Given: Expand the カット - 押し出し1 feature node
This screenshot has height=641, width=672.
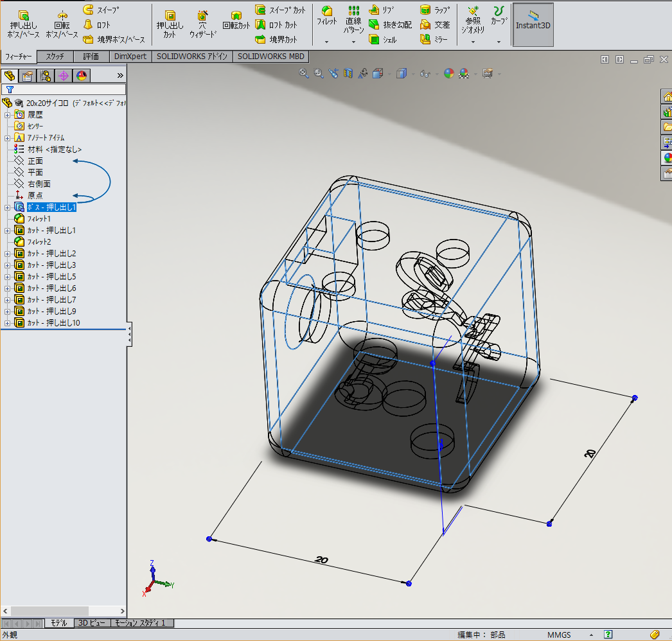Looking at the screenshot, I should pos(7,231).
